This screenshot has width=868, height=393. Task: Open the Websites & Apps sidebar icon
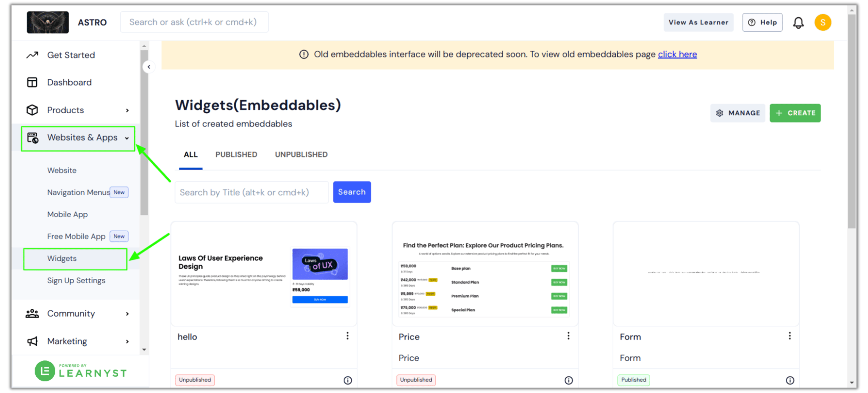point(32,137)
